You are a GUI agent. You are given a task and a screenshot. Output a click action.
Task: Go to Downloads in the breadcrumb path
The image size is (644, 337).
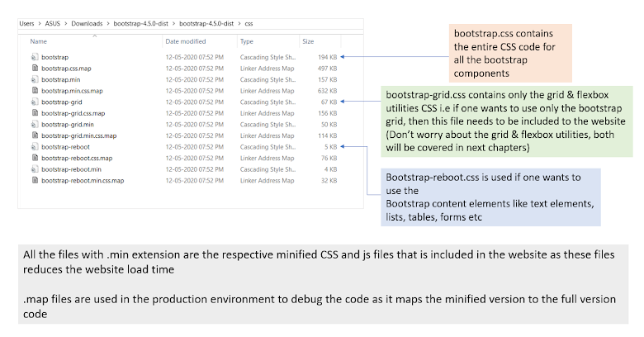tap(87, 23)
